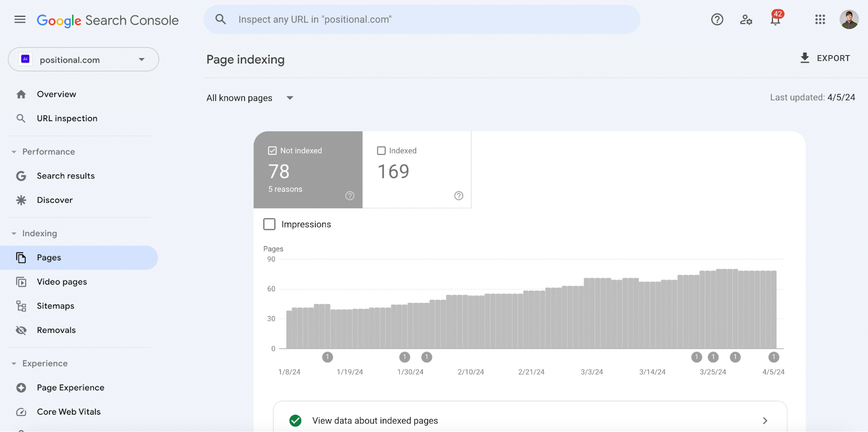Open the account profile avatar
This screenshot has width=868, height=432.
(849, 20)
